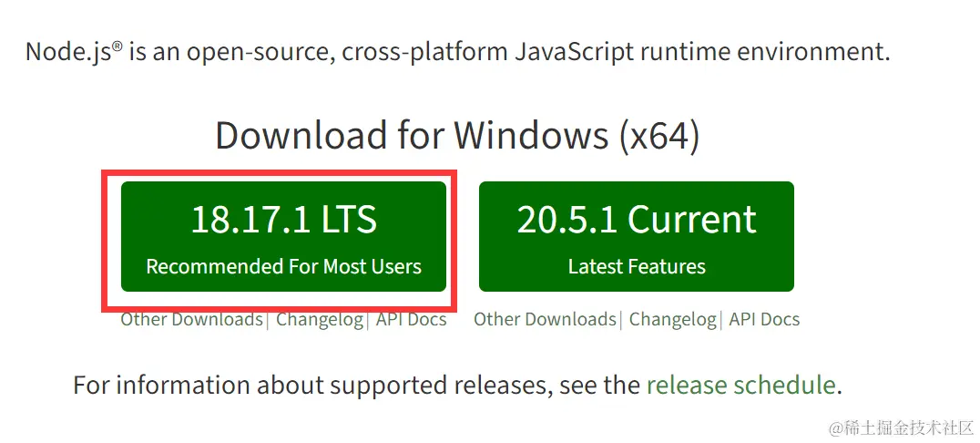This screenshot has height=443, width=980.
Task: Open API Docs under 18.17.1 LTS
Action: [x=412, y=320]
